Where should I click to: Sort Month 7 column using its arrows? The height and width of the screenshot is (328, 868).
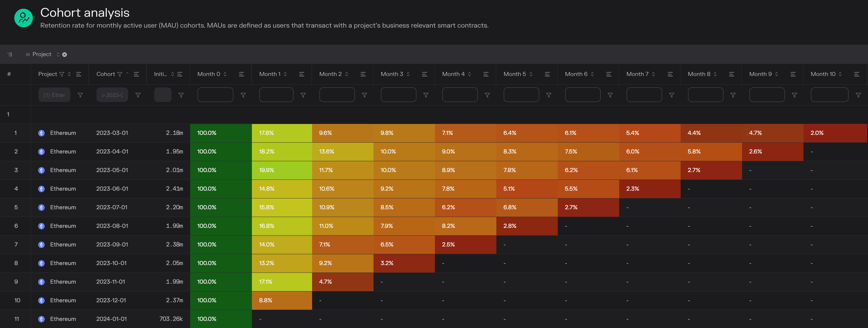coord(653,74)
